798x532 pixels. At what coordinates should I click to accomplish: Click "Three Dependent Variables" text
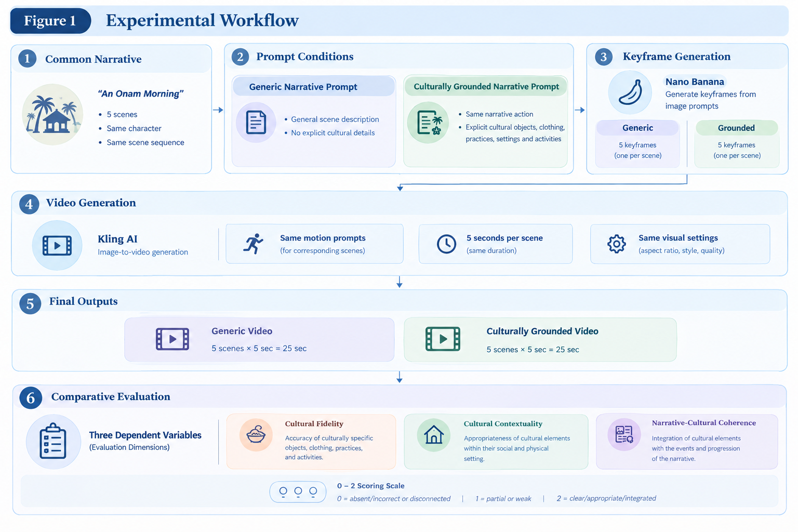click(145, 435)
